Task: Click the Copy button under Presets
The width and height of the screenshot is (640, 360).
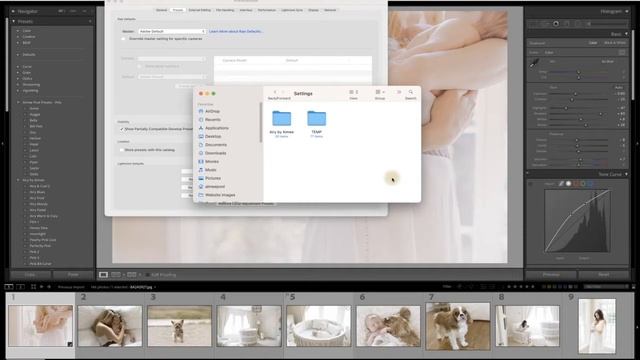Action: coord(29,275)
